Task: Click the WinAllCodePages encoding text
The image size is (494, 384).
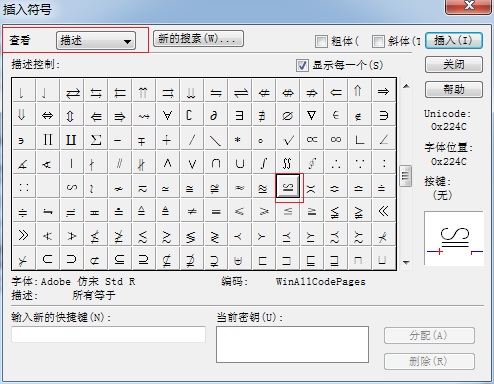Action: pyautogui.click(x=321, y=282)
